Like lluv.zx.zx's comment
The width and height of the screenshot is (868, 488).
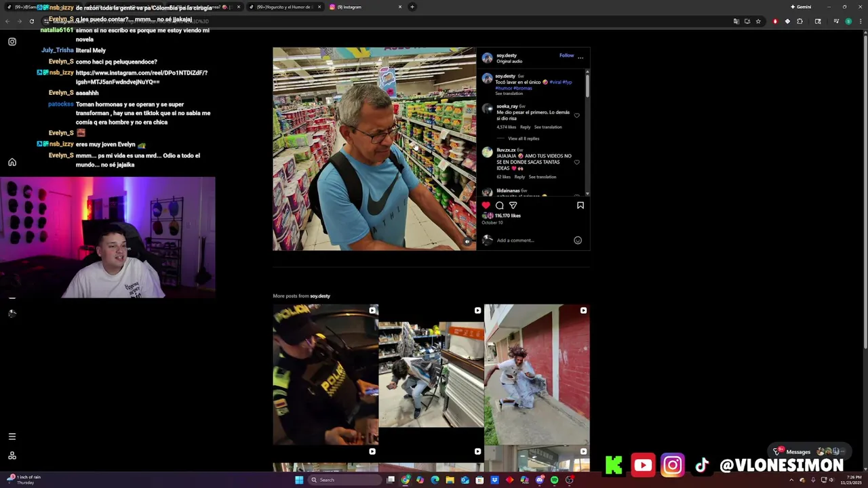(577, 162)
